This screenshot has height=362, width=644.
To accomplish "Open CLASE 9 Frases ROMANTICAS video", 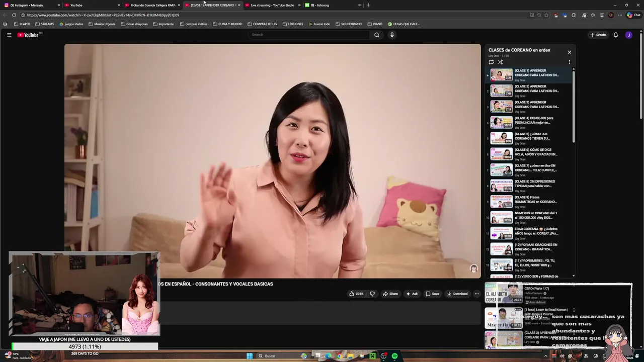I will (528, 201).
